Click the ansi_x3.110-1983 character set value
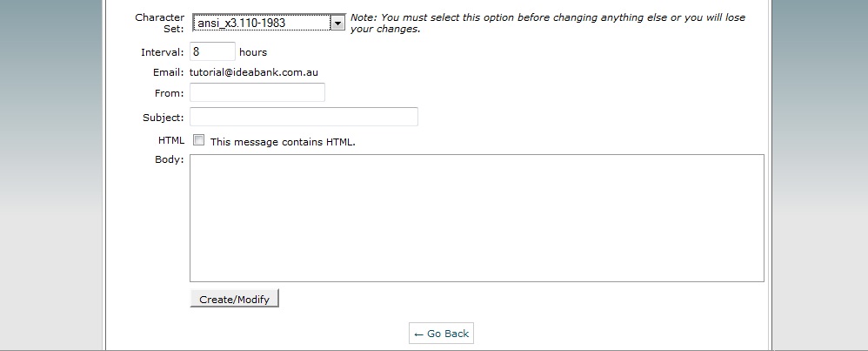 [261, 23]
